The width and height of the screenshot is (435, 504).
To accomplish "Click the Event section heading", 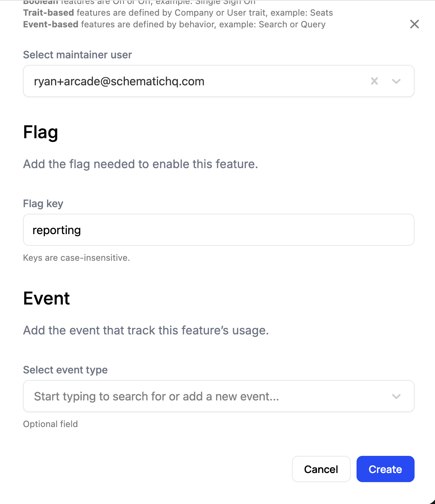I will point(46,298).
